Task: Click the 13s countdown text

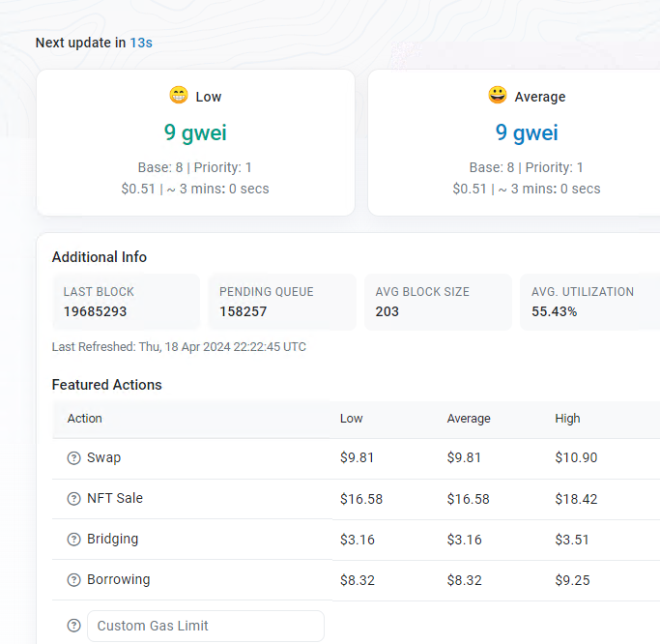Action: click(x=141, y=43)
